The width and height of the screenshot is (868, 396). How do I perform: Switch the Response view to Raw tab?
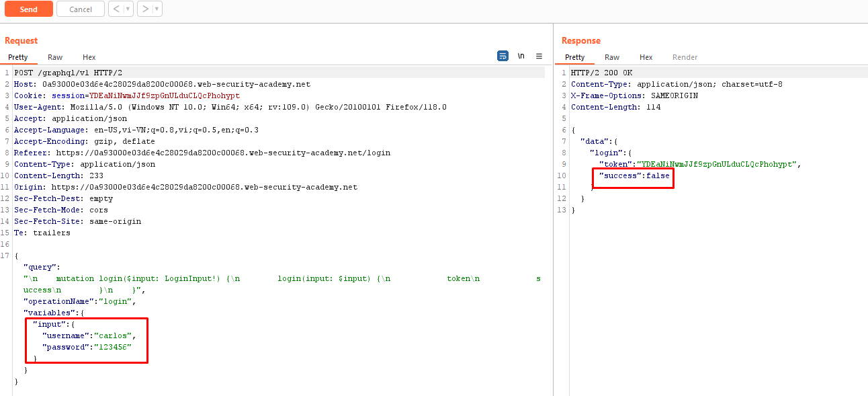pos(612,58)
